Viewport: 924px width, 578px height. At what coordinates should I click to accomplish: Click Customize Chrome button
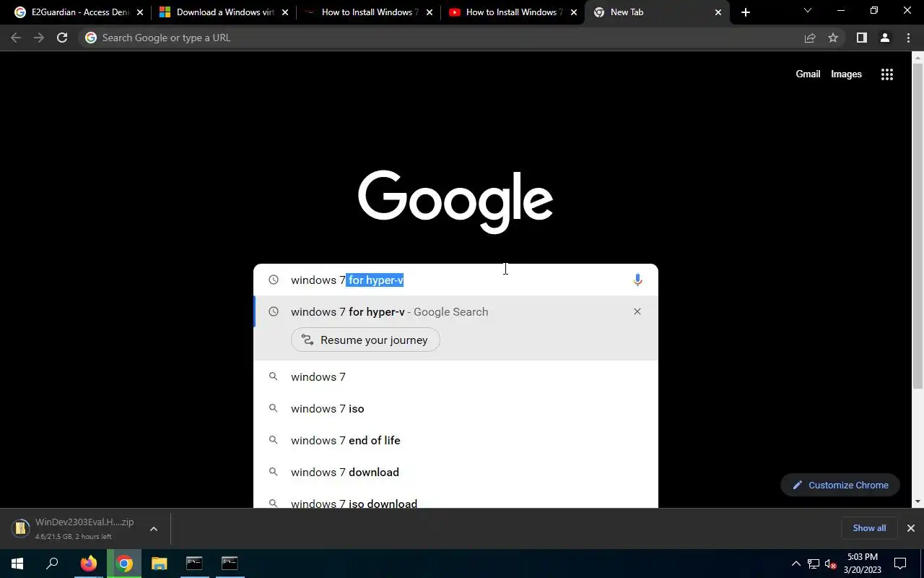(840, 485)
